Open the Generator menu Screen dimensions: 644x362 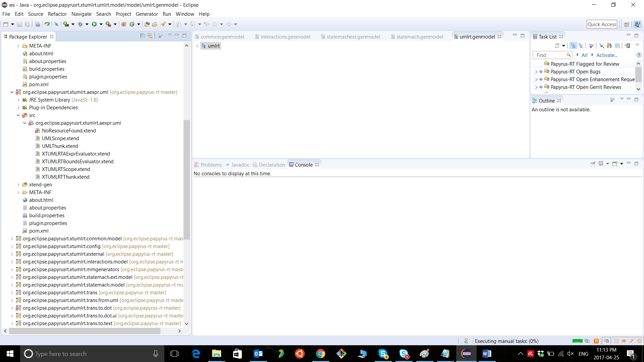click(147, 14)
